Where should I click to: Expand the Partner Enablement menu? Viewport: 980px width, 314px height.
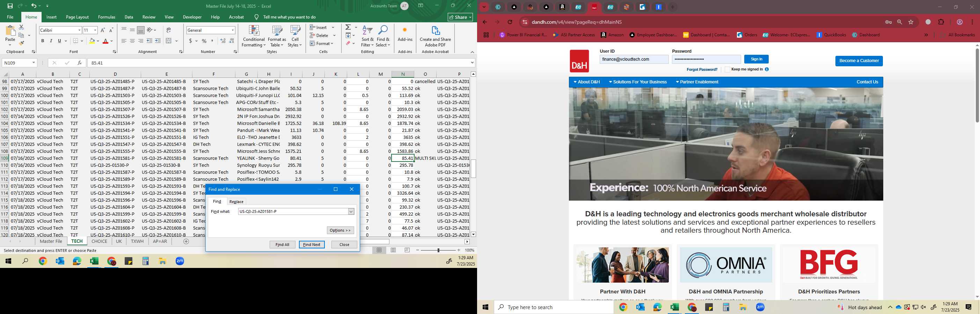click(x=697, y=82)
